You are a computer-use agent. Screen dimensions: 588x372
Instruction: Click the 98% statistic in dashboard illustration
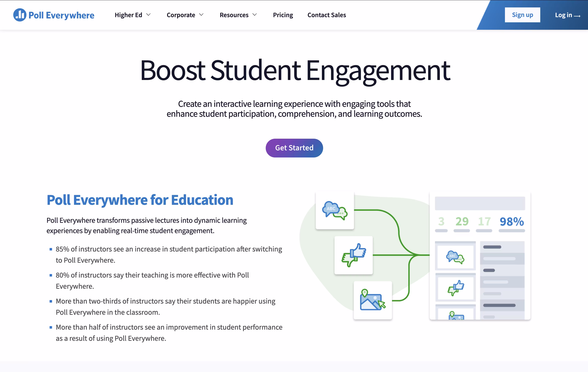[x=512, y=222]
